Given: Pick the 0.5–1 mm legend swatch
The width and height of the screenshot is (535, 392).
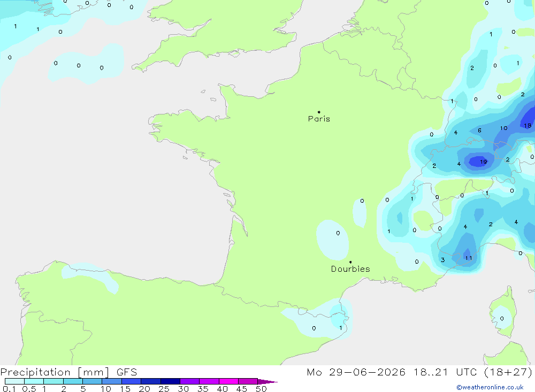Looking at the screenshot, I should click(34, 381).
